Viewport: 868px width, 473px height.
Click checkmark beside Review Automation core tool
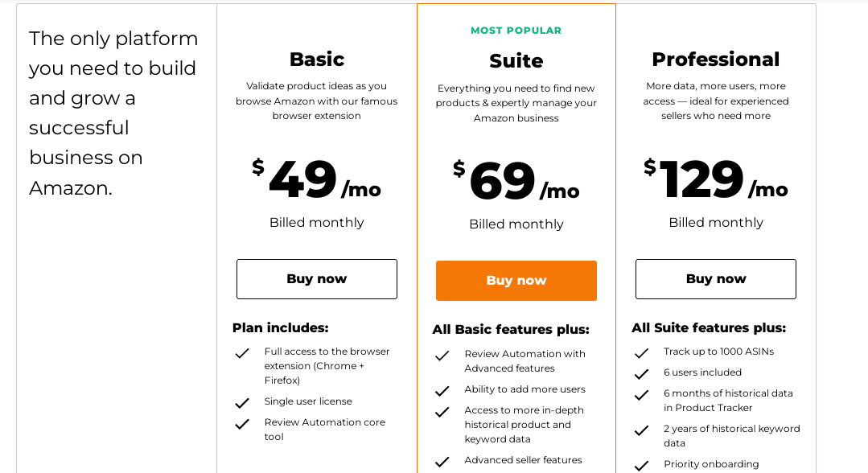(242, 424)
